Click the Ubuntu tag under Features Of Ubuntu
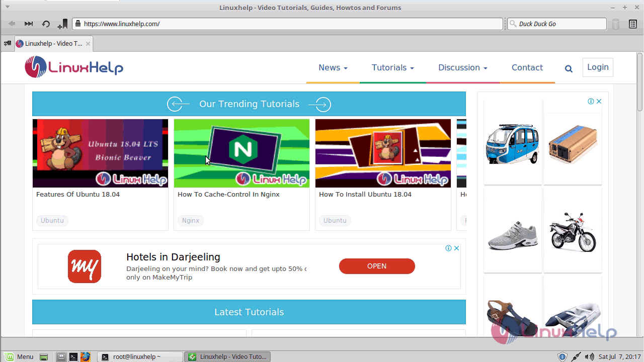The width and height of the screenshot is (644, 362). pos(52,220)
